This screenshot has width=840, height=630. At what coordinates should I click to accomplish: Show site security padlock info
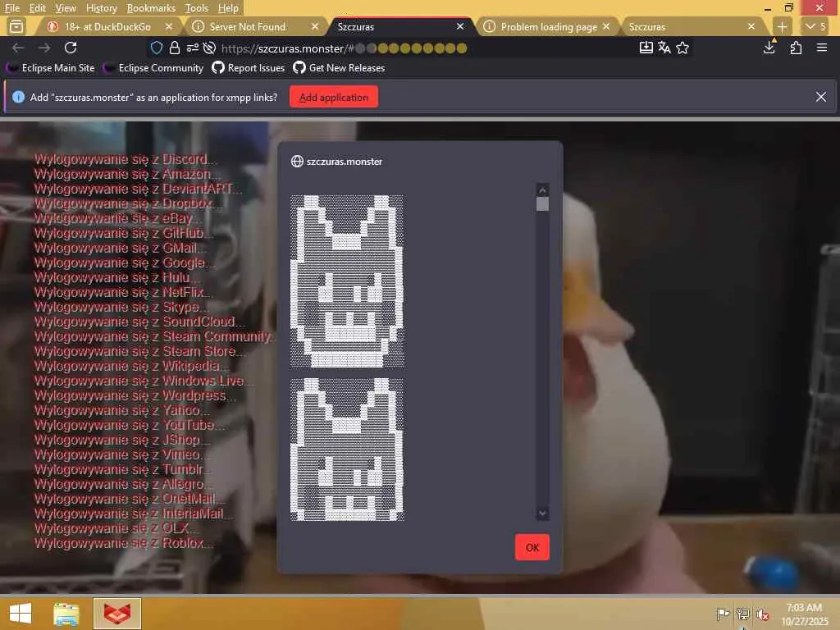(x=174, y=48)
